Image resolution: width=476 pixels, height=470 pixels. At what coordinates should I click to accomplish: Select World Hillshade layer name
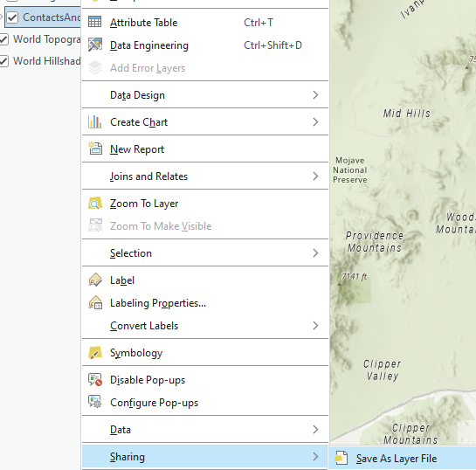(x=47, y=61)
